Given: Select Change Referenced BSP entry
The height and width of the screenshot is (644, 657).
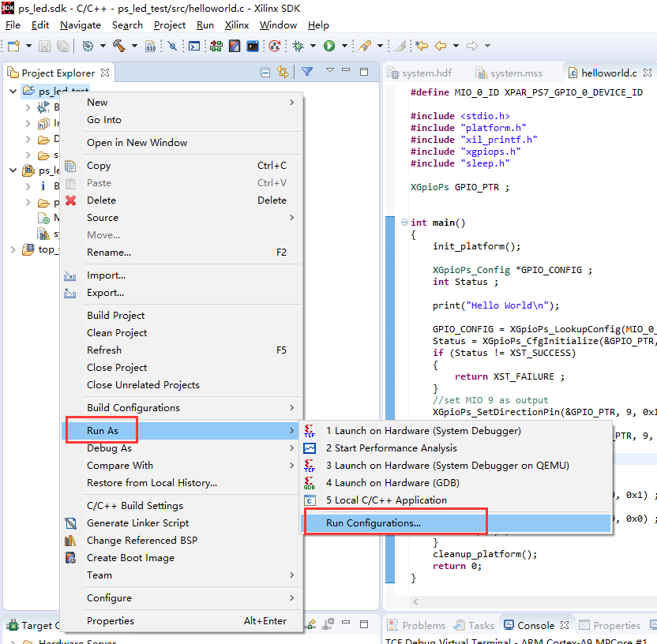Looking at the screenshot, I should tap(181, 541).
